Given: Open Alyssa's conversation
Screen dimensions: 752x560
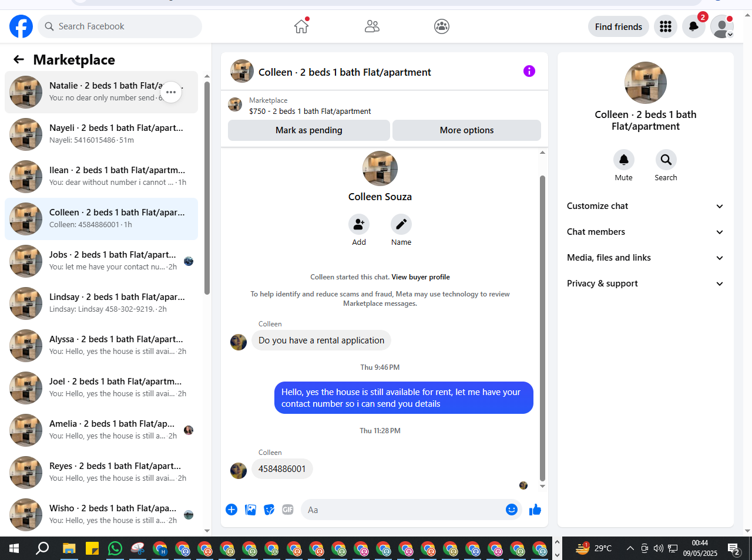Looking at the screenshot, I should (x=101, y=346).
